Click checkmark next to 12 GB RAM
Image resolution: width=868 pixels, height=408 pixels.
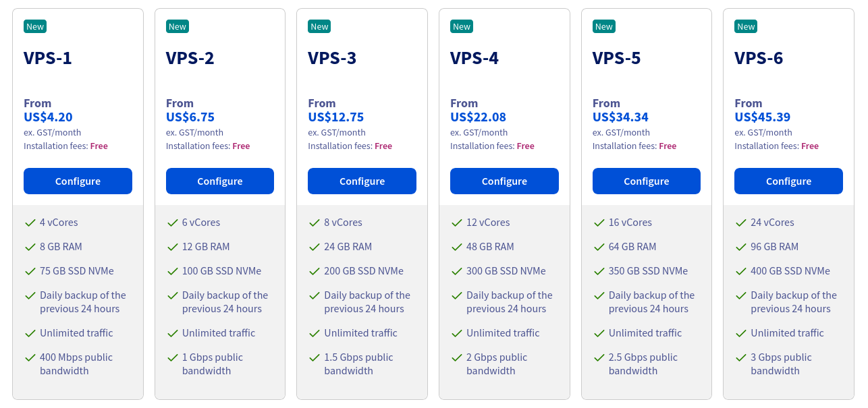[172, 247]
